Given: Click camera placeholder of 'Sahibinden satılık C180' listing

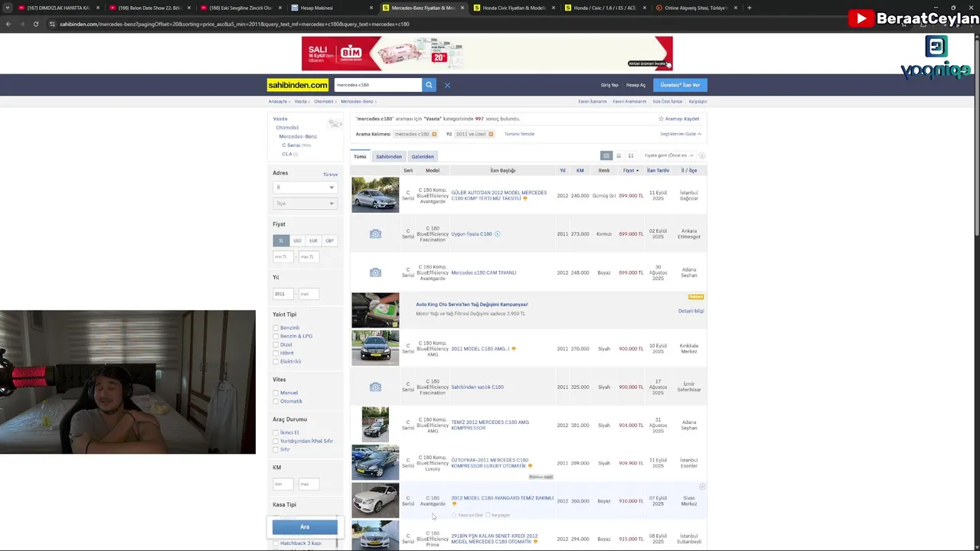Looking at the screenshot, I should pyautogui.click(x=375, y=387).
